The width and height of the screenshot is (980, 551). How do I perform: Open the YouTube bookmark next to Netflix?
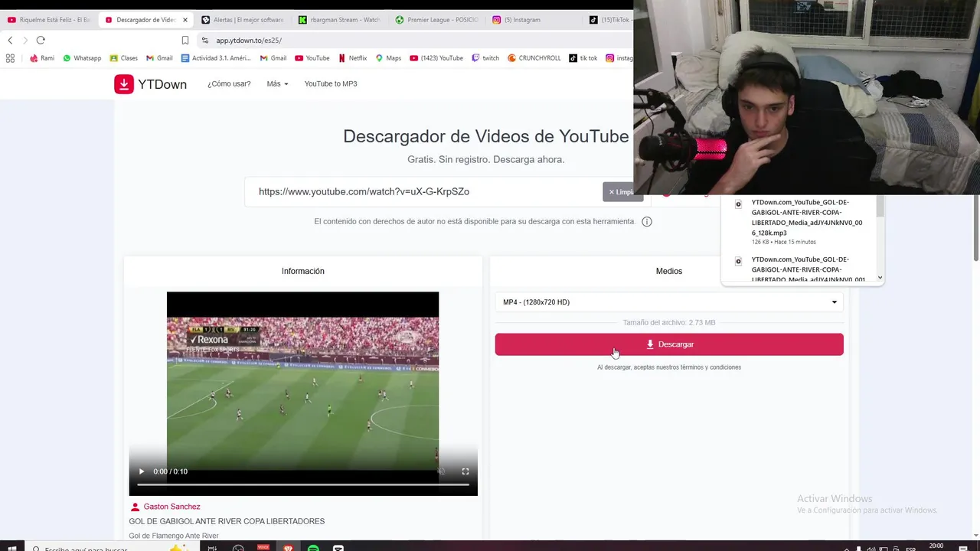point(312,58)
